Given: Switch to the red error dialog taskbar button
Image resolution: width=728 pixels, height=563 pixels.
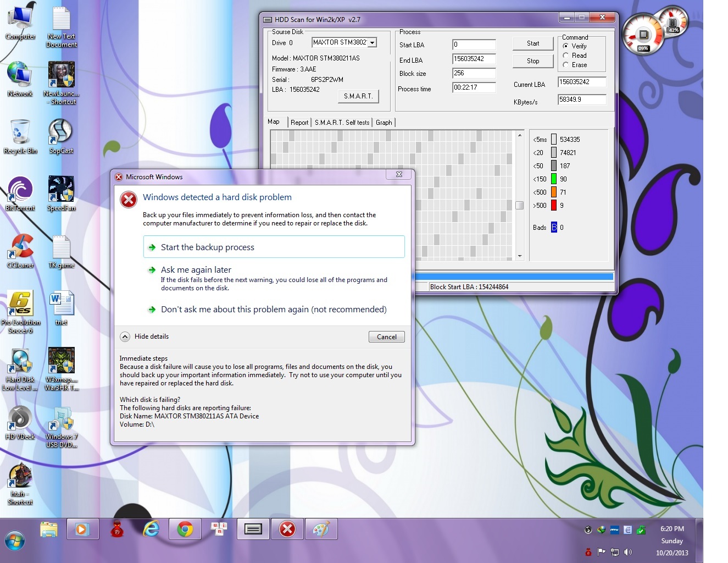Looking at the screenshot, I should tap(287, 529).
